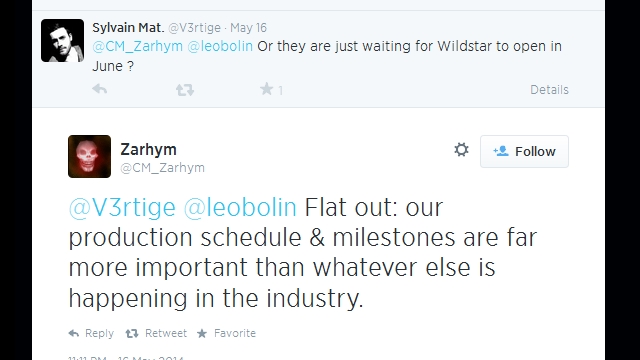This screenshot has width=640, height=360.
Task: Click the large @V3rtige mention in Zarhym's tweet
Action: click(122, 207)
